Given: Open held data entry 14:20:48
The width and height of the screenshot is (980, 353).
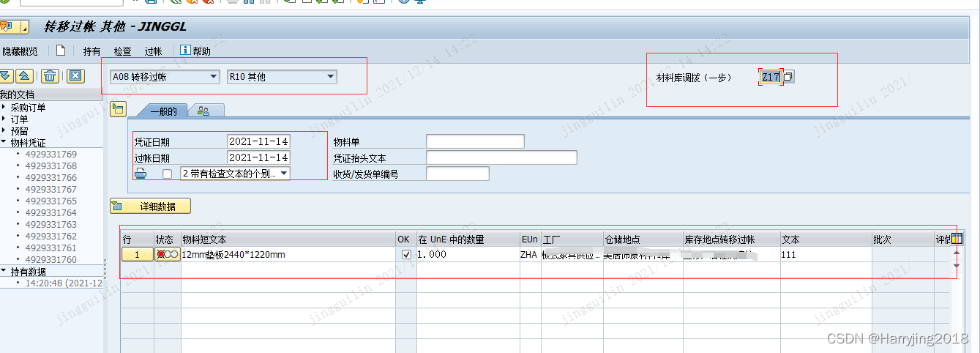Looking at the screenshot, I should point(63,283).
